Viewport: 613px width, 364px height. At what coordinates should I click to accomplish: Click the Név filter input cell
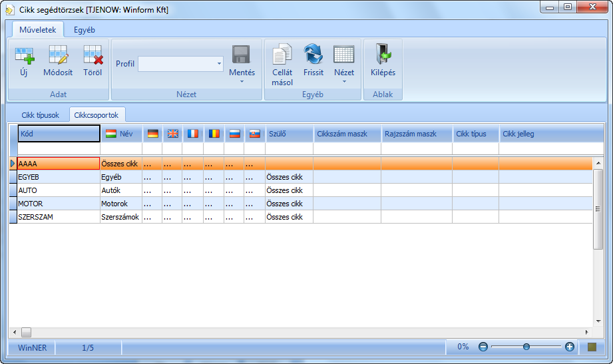121,149
